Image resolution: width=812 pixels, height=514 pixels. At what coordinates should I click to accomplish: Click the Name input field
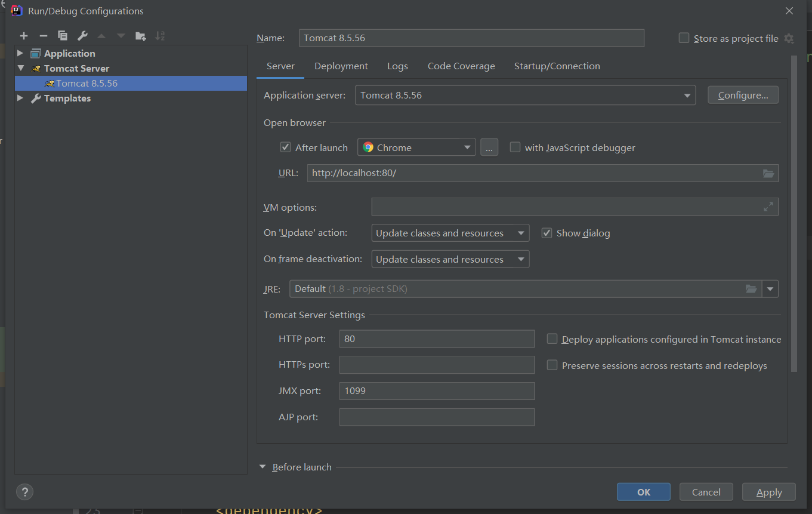tap(471, 38)
